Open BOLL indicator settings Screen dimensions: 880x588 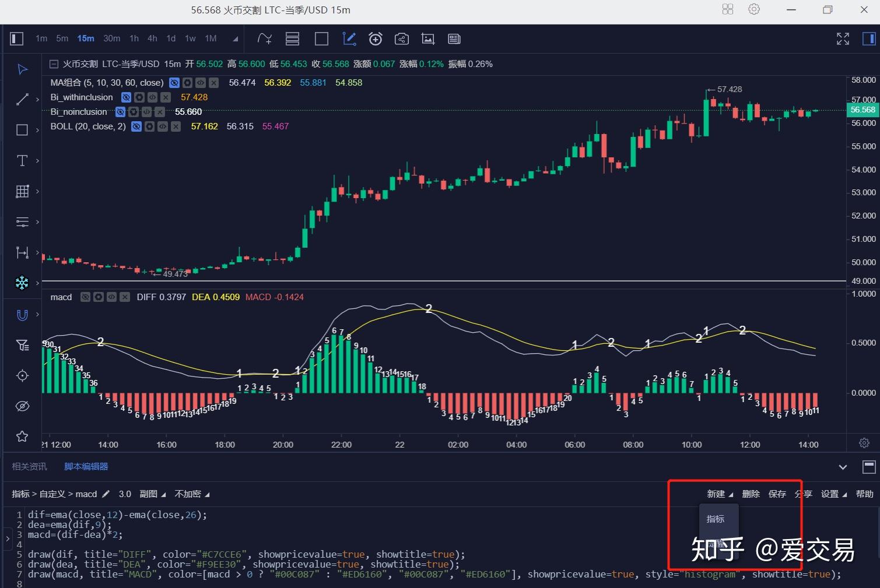click(149, 126)
